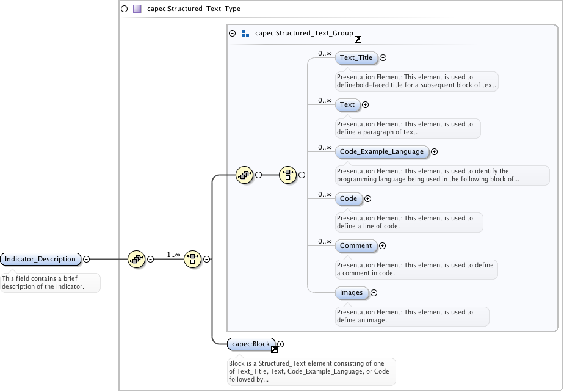Expand the Text_Title element

pos(383,58)
